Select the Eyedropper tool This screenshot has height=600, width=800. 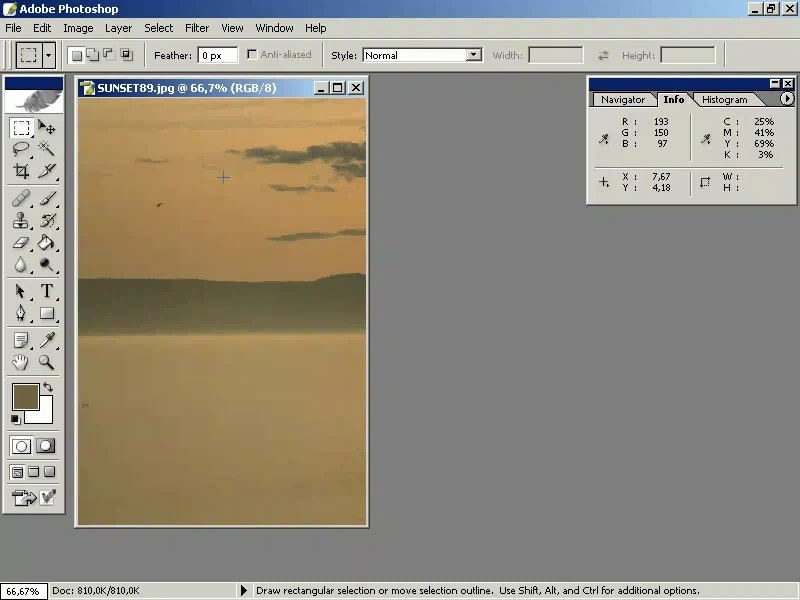click(46, 340)
